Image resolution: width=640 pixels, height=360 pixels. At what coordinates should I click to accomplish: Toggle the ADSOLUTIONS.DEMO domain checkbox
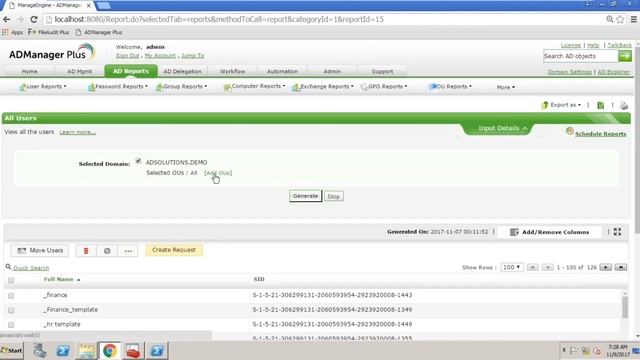click(138, 161)
